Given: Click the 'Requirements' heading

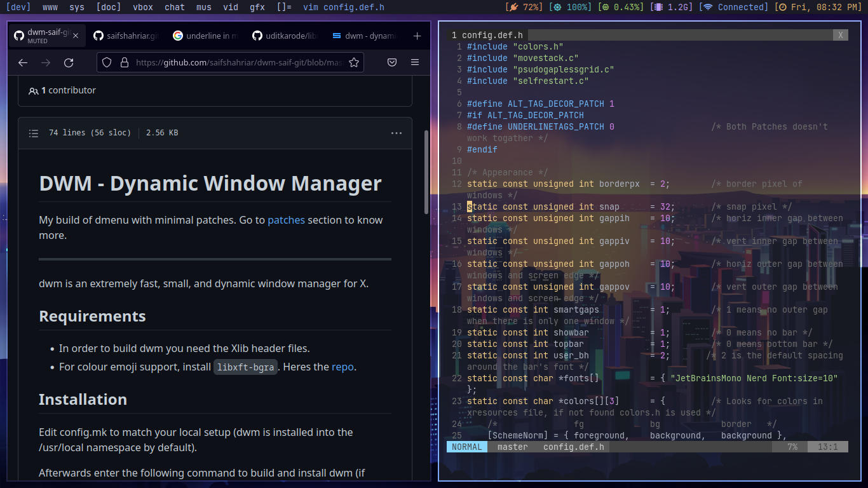Looking at the screenshot, I should pos(92,316).
